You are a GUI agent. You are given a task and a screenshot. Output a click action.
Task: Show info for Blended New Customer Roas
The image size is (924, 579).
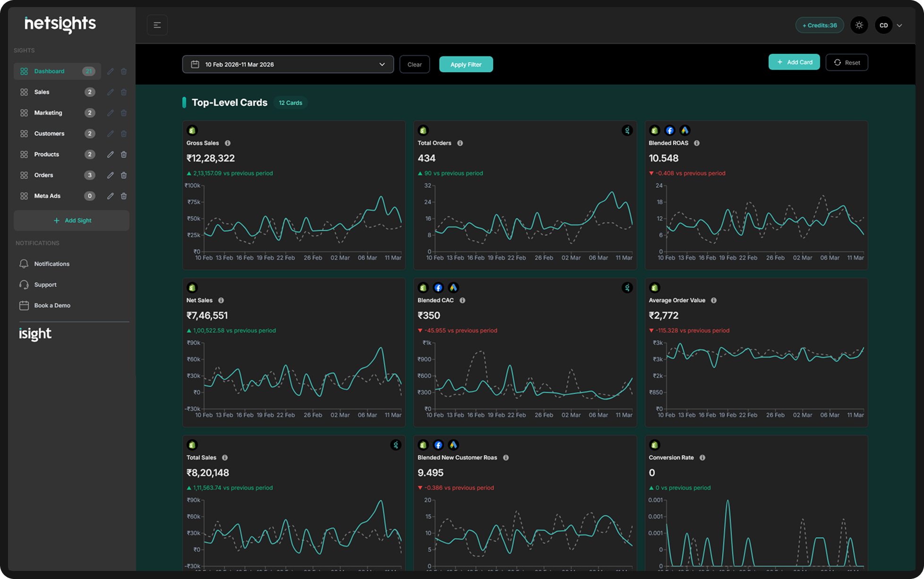506,458
